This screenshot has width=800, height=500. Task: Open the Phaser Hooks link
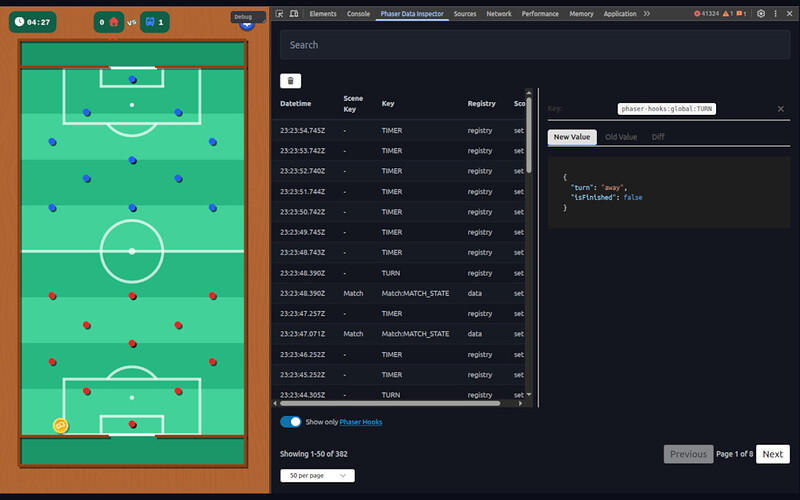(x=361, y=422)
